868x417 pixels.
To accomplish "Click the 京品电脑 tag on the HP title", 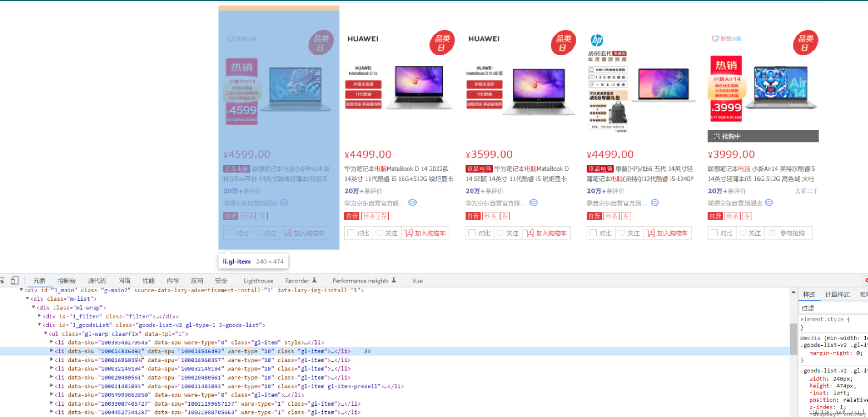I will (x=600, y=169).
